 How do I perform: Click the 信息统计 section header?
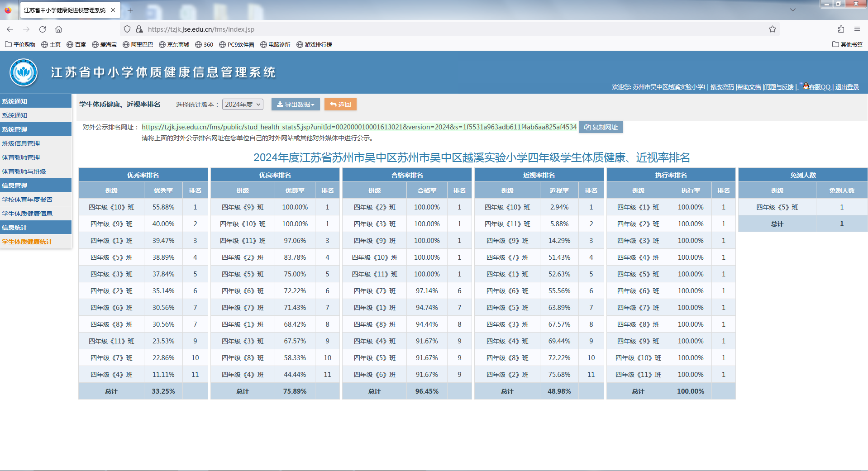[36, 228]
